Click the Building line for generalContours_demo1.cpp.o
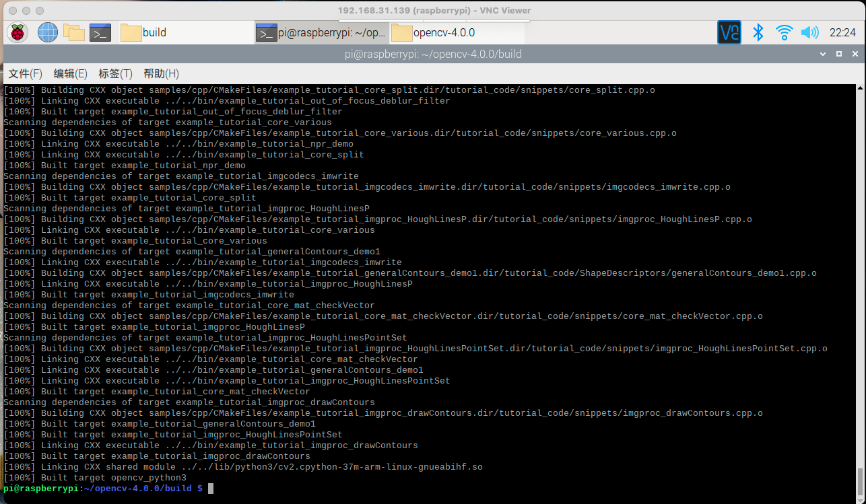 [x=410, y=273]
